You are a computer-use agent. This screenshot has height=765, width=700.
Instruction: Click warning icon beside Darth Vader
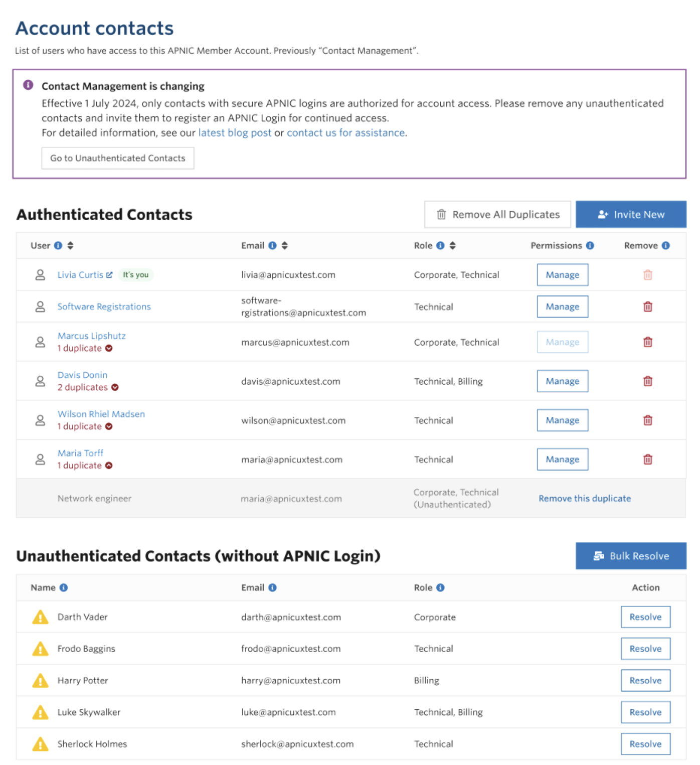pos(40,617)
